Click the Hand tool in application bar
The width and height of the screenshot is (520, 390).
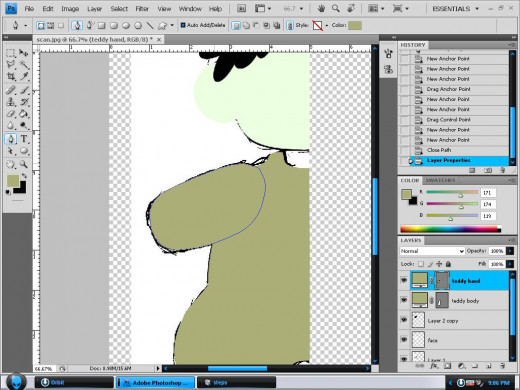(321, 9)
